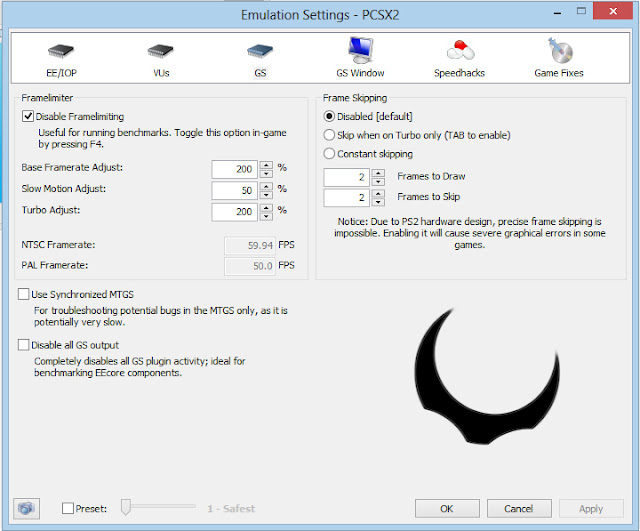Click the '1 - Safest' preset label

tap(231, 509)
